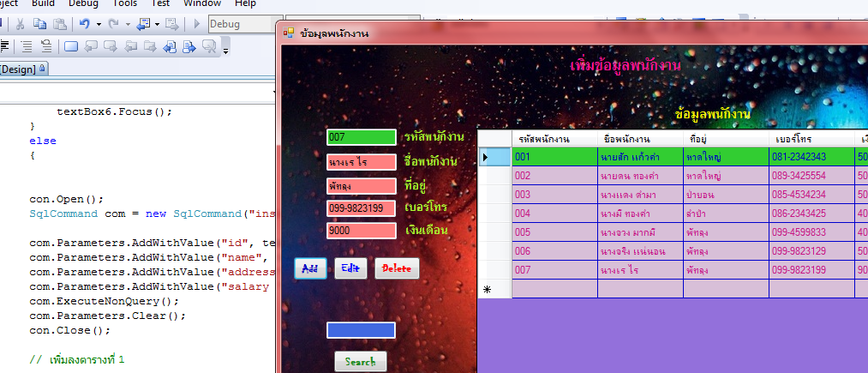Screen dimensions: 868x373
Task: Open the Build menu
Action: point(43,4)
